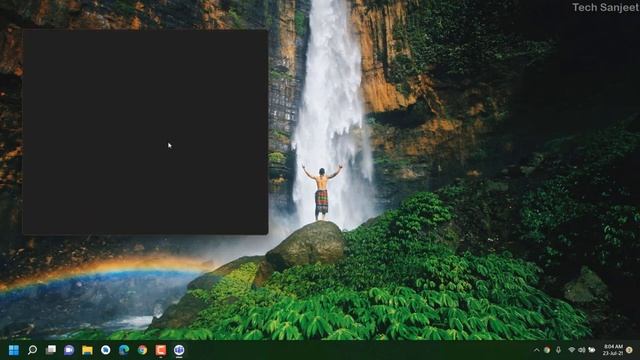The image size is (640, 360).
Task: Open the Teams-style purple circle app
Action: pos(179,350)
